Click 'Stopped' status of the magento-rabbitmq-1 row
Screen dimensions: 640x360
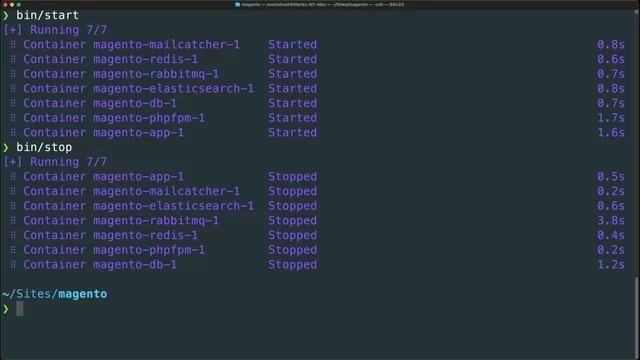292,221
